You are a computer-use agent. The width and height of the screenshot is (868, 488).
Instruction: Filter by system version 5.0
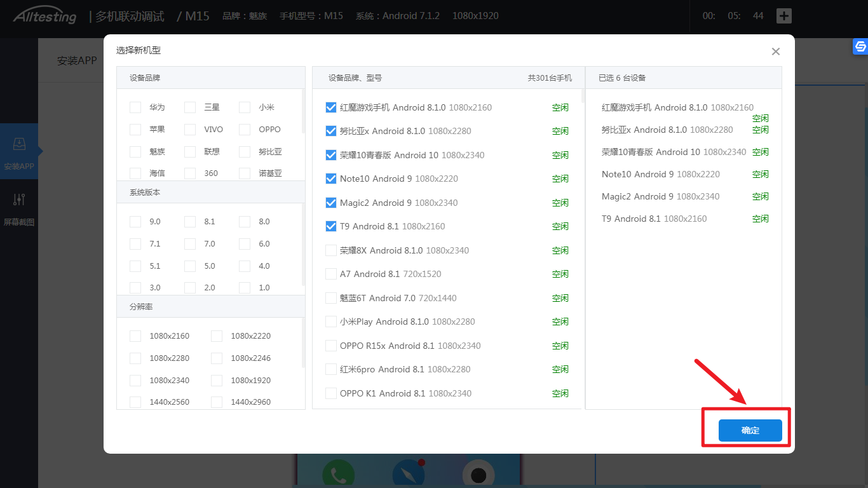click(x=190, y=266)
